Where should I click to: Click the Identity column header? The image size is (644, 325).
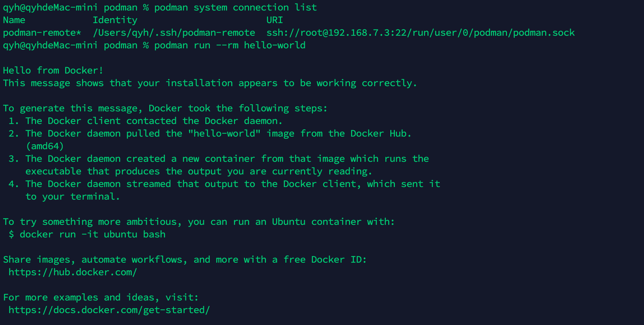[x=115, y=20]
